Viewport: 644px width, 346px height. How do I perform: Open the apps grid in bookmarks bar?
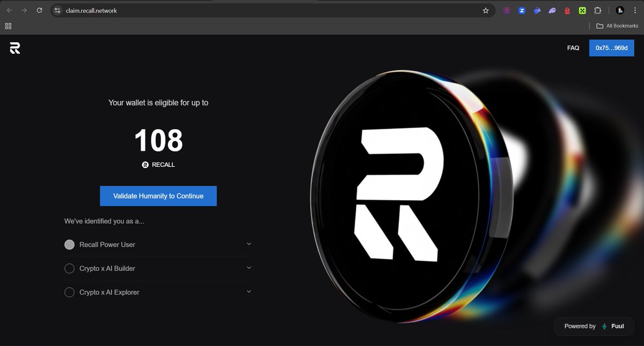8,26
